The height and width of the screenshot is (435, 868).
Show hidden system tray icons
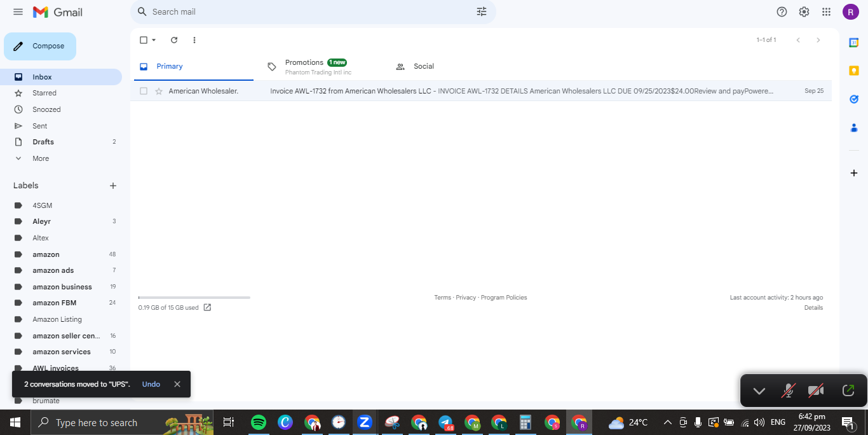(x=667, y=422)
